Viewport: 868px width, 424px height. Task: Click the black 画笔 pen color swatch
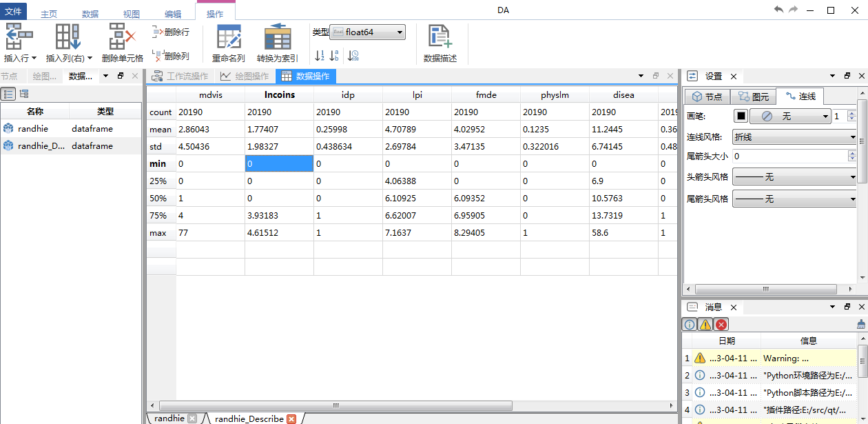point(741,117)
